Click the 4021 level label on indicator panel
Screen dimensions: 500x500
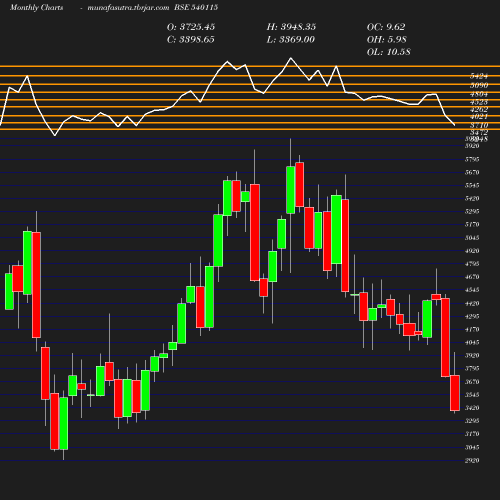click(x=479, y=117)
